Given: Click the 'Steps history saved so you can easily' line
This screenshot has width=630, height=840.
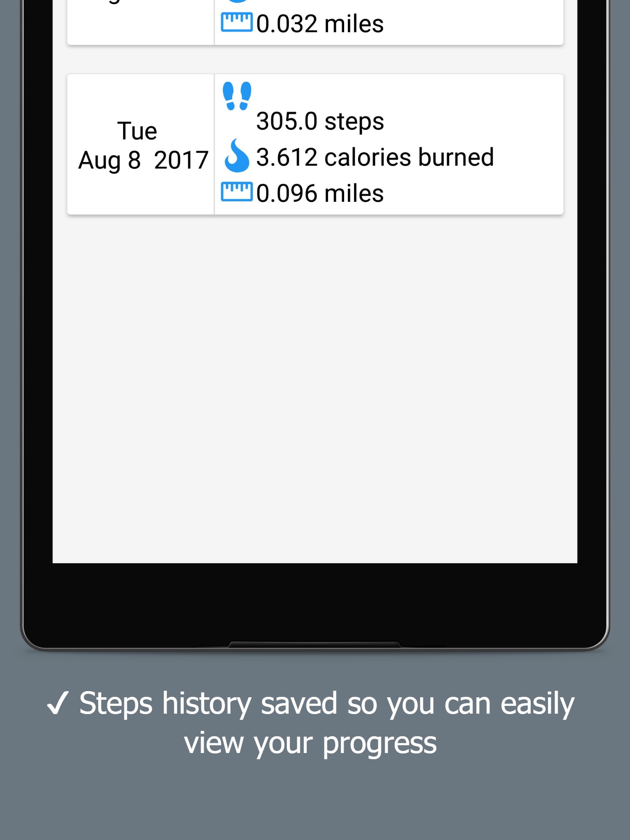Looking at the screenshot, I should point(326,704).
